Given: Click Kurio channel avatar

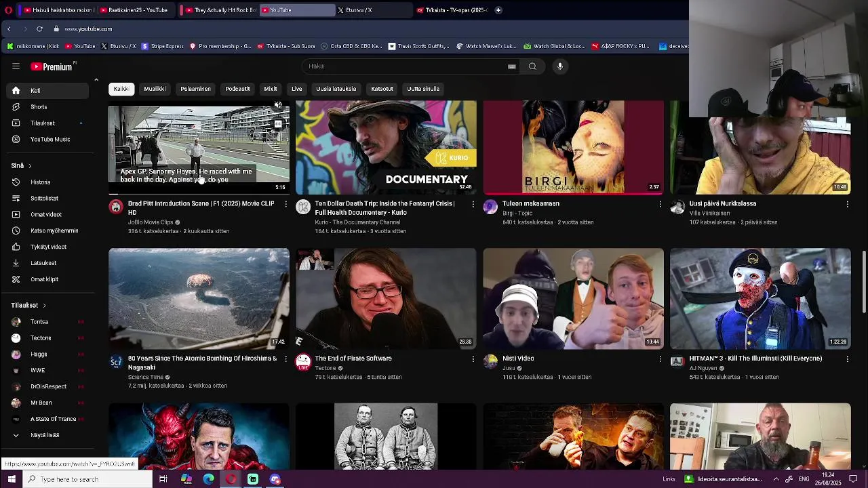Looking at the screenshot, I should click(x=303, y=207).
